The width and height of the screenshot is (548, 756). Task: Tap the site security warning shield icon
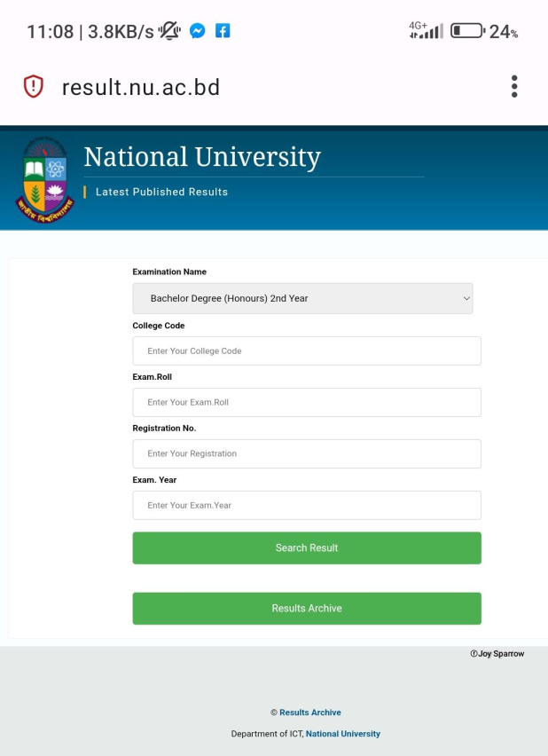[x=34, y=87]
